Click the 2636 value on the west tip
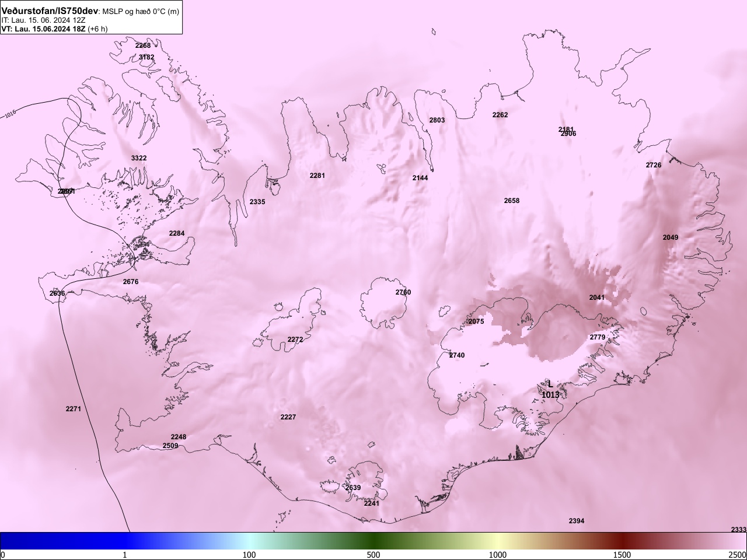747x560 pixels. [x=57, y=293]
